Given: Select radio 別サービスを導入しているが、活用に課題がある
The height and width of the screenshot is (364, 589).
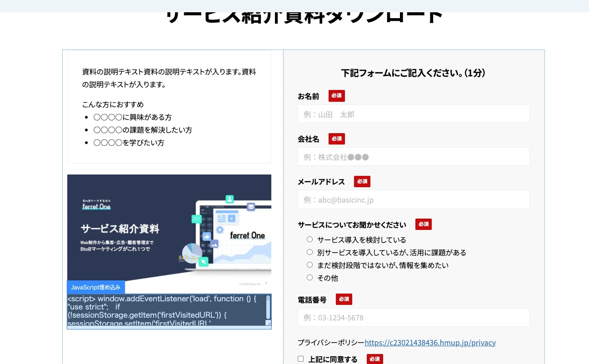Looking at the screenshot, I should click(310, 252).
